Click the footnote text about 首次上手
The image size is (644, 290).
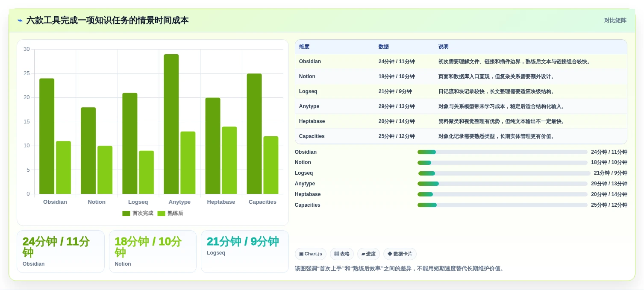400,269
